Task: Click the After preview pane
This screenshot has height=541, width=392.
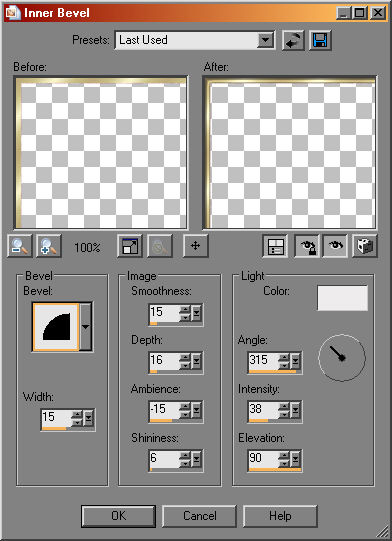Action: pyautogui.click(x=290, y=153)
